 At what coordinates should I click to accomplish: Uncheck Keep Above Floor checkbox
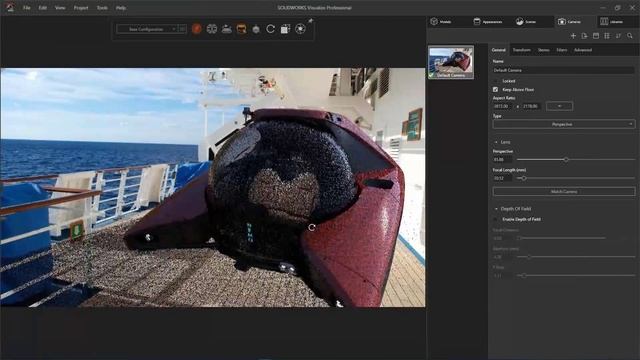tap(496, 89)
